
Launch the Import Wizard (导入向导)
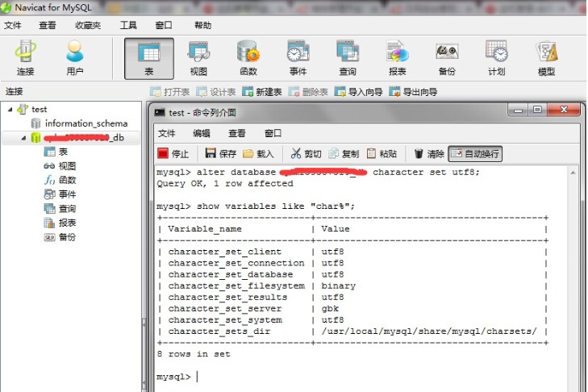358,91
